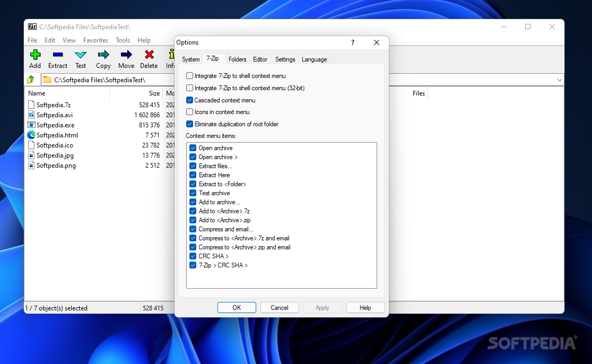Viewport: 592px width, 364px height.
Task: Click the question mark help icon in Options
Action: click(353, 42)
